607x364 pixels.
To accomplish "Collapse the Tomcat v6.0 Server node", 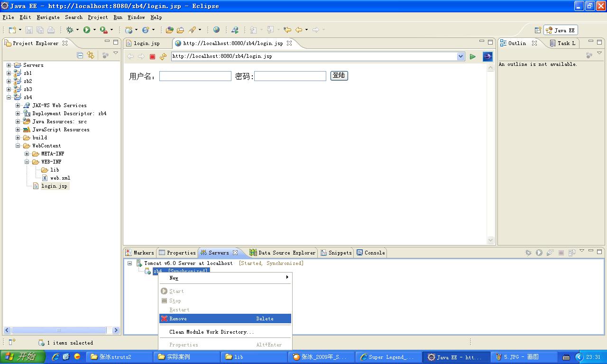I will [129, 263].
